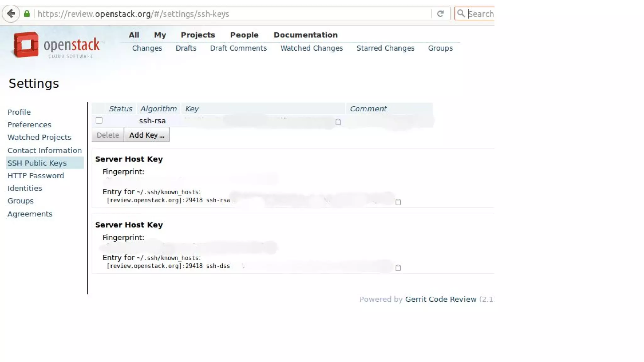Select the People menu tab

click(244, 35)
